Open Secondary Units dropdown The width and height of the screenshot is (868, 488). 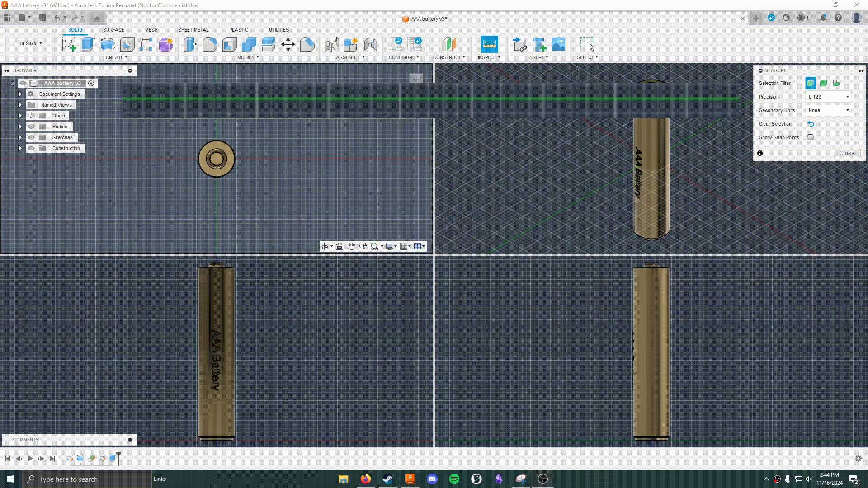(x=828, y=110)
